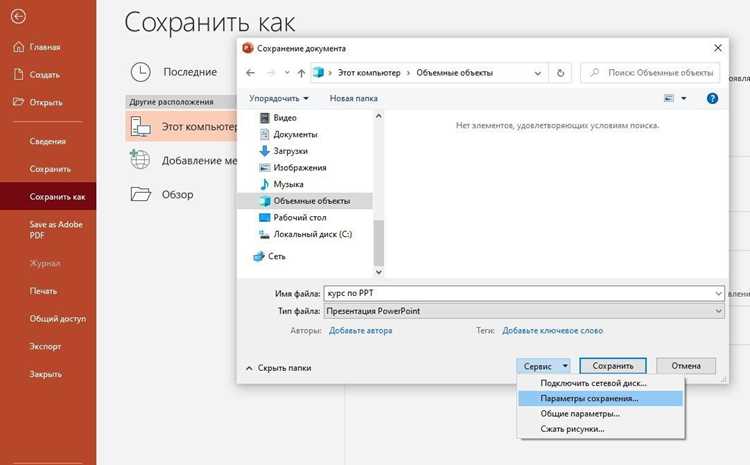The height and width of the screenshot is (465, 750).
Task: Click the Обзор folder button
Action: [x=162, y=194]
